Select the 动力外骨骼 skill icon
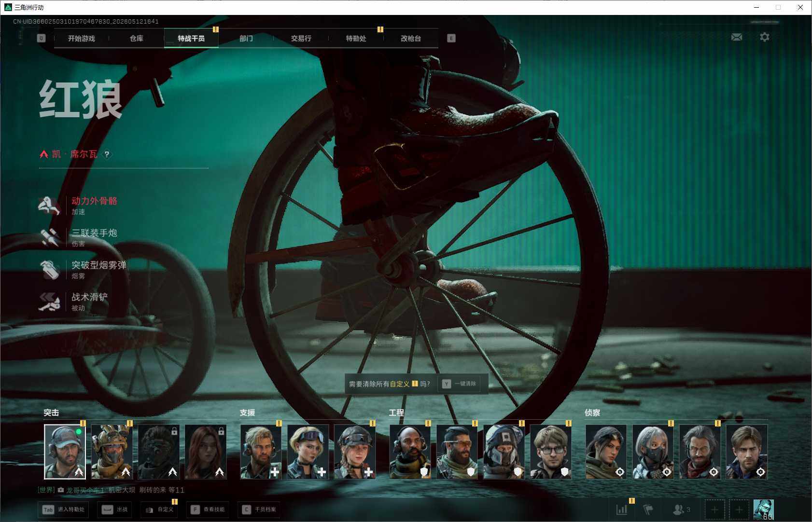Screen dimensions: 812x522 point(49,206)
